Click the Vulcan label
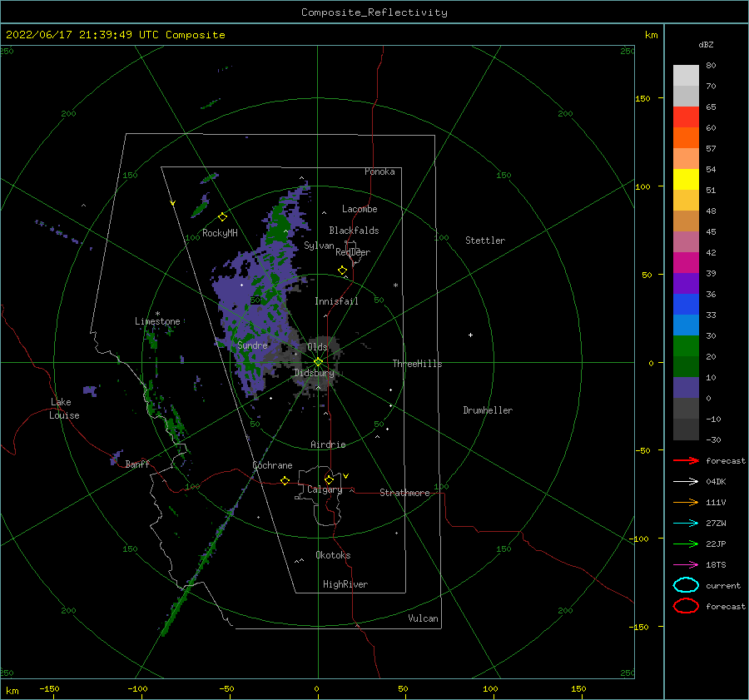The height and width of the screenshot is (700, 749). coord(424,618)
